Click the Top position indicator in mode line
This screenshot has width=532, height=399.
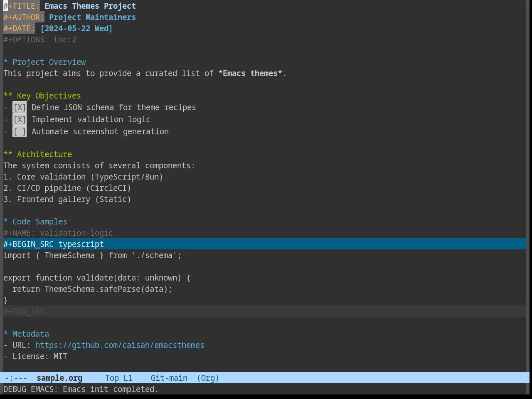[x=112, y=378]
